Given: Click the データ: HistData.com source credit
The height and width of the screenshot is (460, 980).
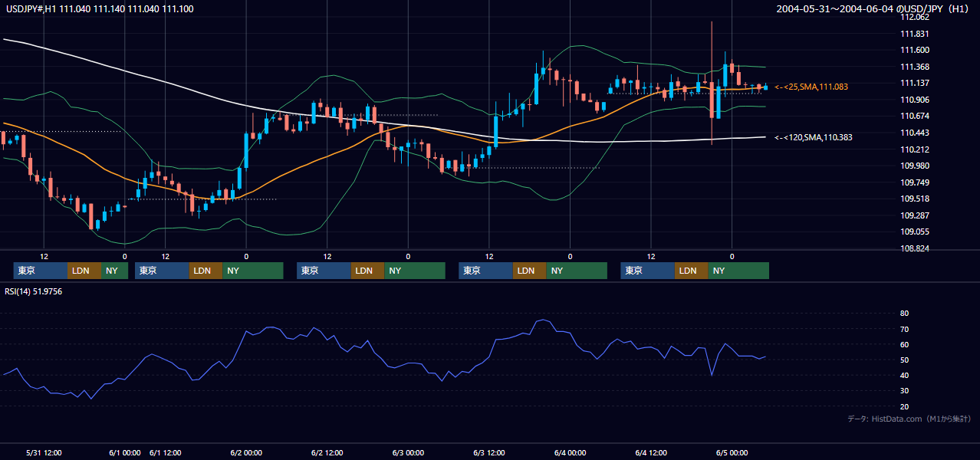Looking at the screenshot, I should point(909,419).
